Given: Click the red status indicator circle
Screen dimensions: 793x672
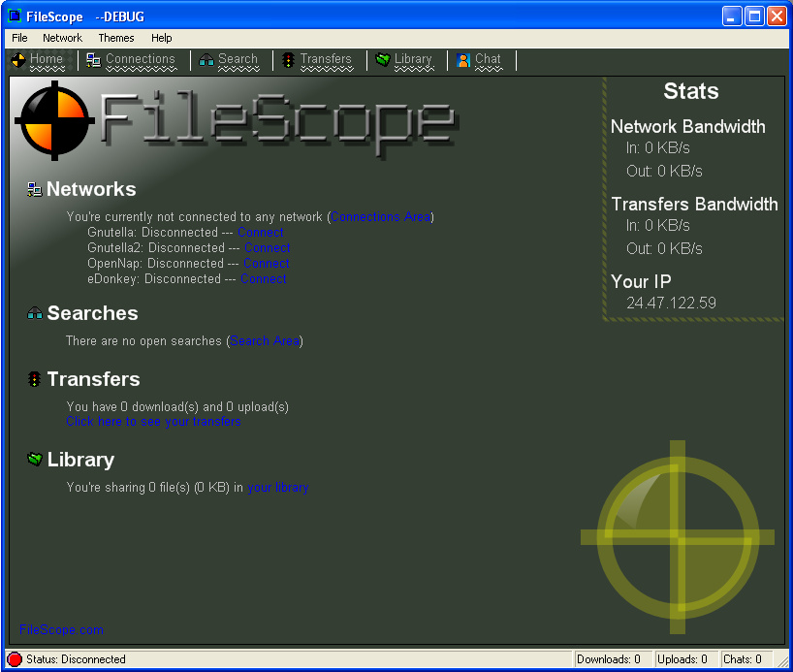Looking at the screenshot, I should click(x=15, y=658).
